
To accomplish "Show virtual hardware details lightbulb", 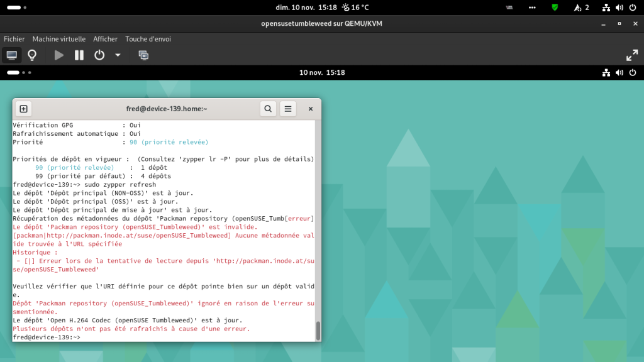I will [32, 55].
